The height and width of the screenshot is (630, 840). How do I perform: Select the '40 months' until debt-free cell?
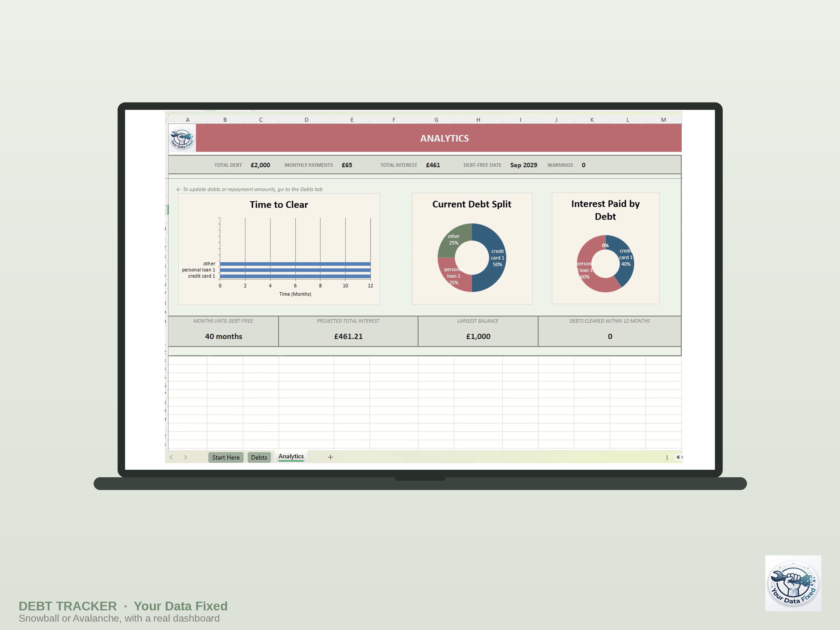224,336
